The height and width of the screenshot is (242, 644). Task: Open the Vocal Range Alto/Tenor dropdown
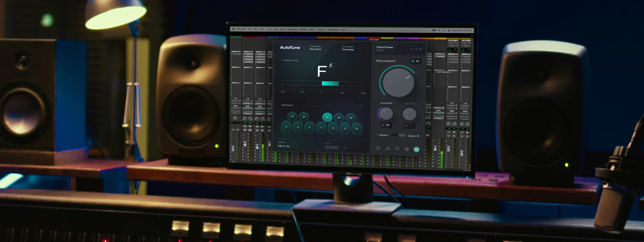(x=322, y=48)
